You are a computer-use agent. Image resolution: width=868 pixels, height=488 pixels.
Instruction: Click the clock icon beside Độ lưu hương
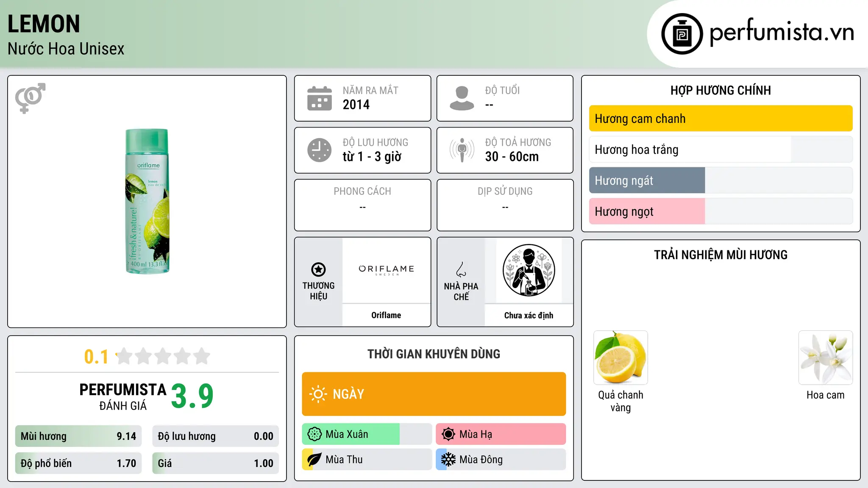[x=320, y=150]
